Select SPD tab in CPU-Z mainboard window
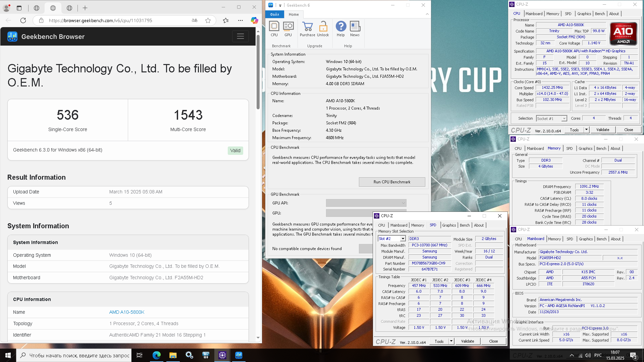 pyautogui.click(x=570, y=239)
